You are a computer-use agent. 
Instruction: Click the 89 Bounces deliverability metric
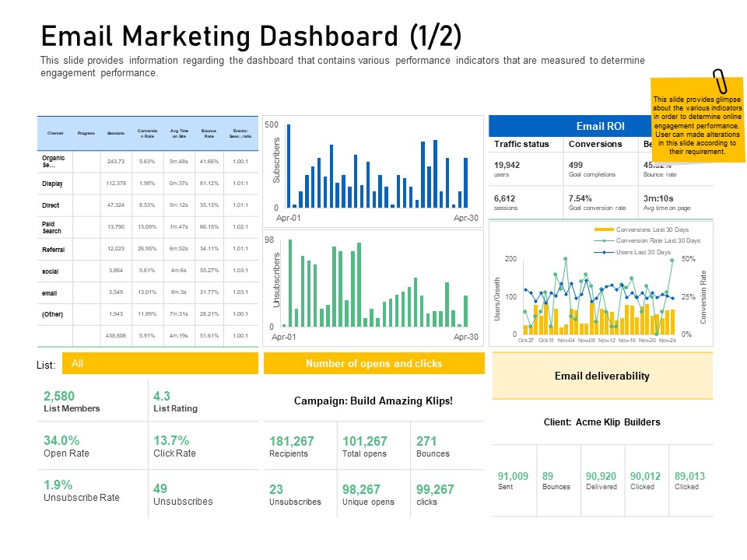pyautogui.click(x=556, y=481)
